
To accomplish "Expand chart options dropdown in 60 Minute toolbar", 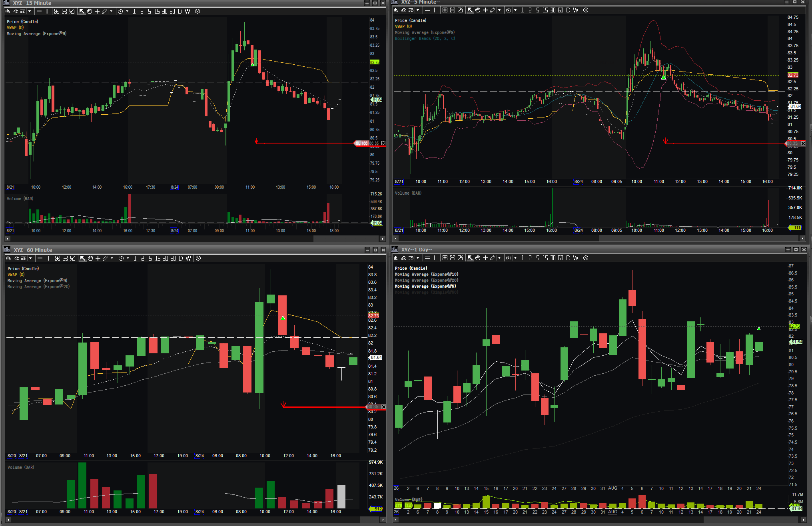I will point(30,258).
